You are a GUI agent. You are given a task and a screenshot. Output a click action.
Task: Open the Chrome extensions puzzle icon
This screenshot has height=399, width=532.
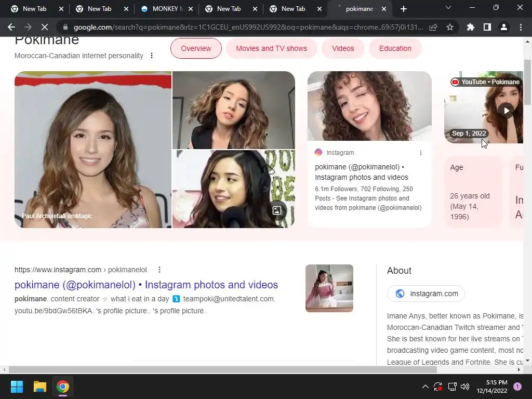click(x=471, y=27)
